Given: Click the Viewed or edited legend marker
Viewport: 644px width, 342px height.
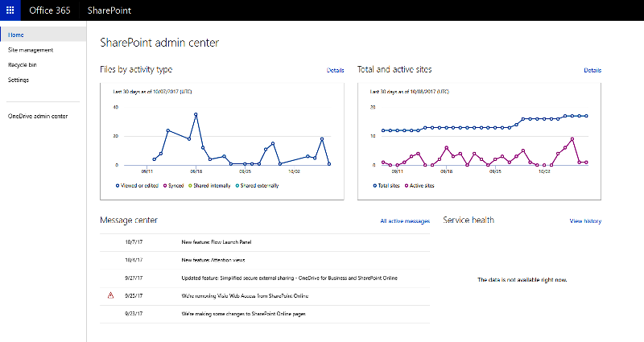Looking at the screenshot, I should point(115,185).
